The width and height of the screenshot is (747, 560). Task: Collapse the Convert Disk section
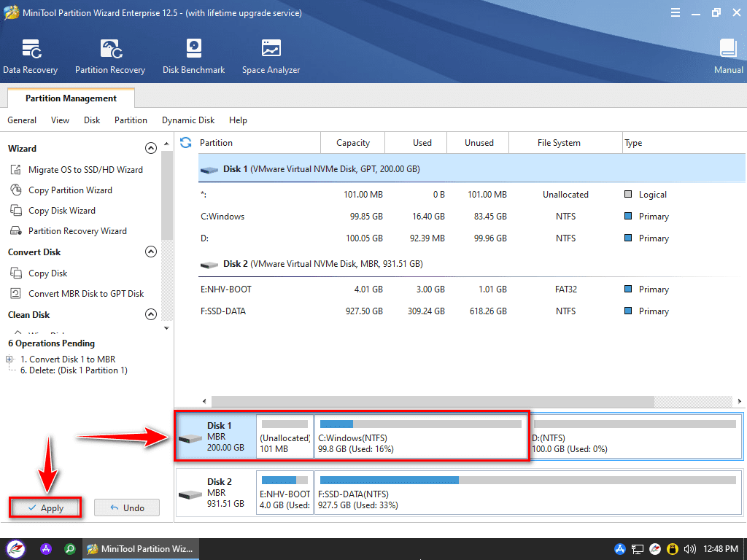tap(151, 252)
